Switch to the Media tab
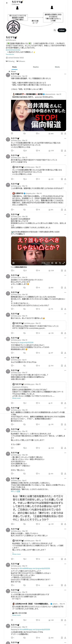The image size is (72, 644). (57, 67)
